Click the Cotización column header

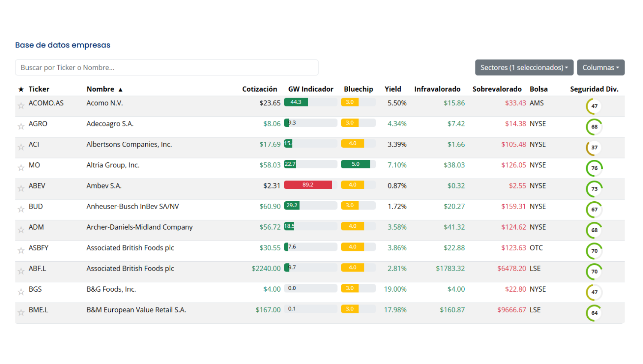tap(259, 89)
